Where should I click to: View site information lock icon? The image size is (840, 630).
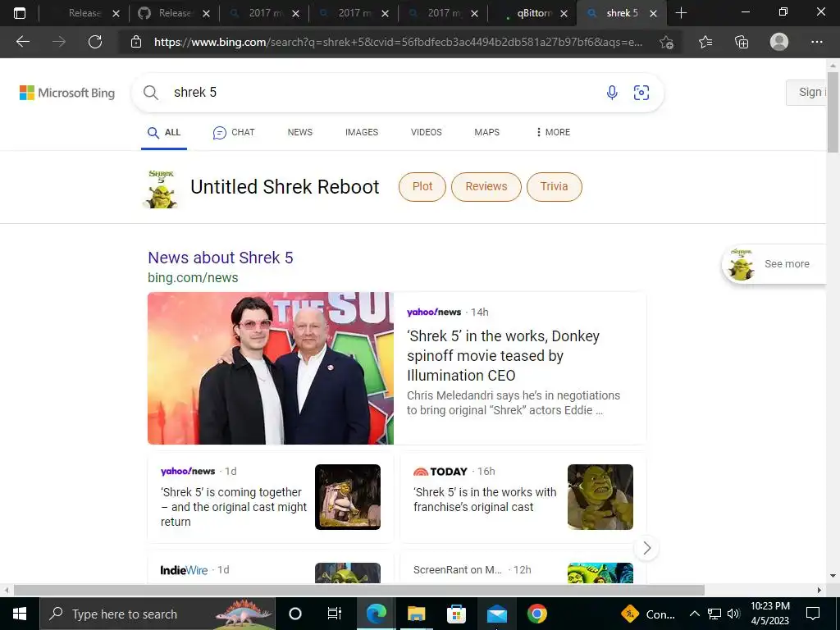[136, 42]
